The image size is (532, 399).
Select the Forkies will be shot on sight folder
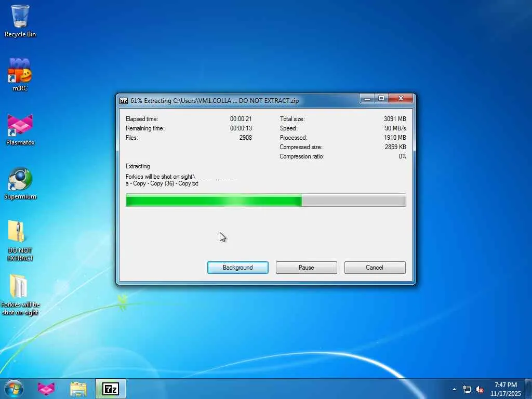(x=20, y=295)
